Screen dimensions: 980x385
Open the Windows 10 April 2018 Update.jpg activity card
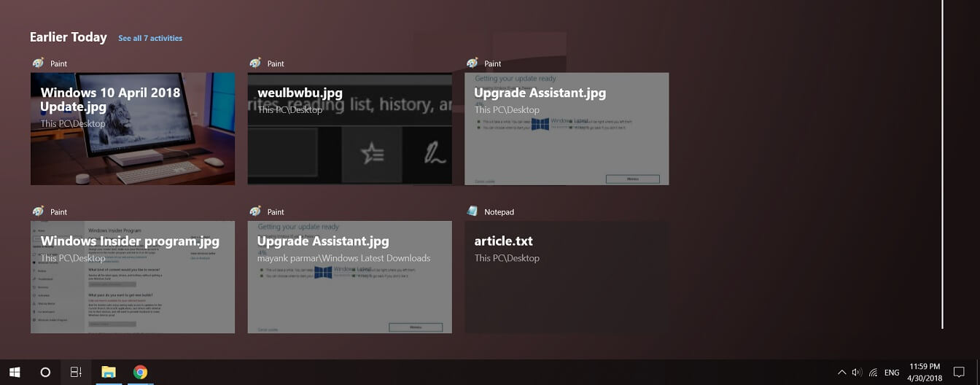(x=133, y=128)
